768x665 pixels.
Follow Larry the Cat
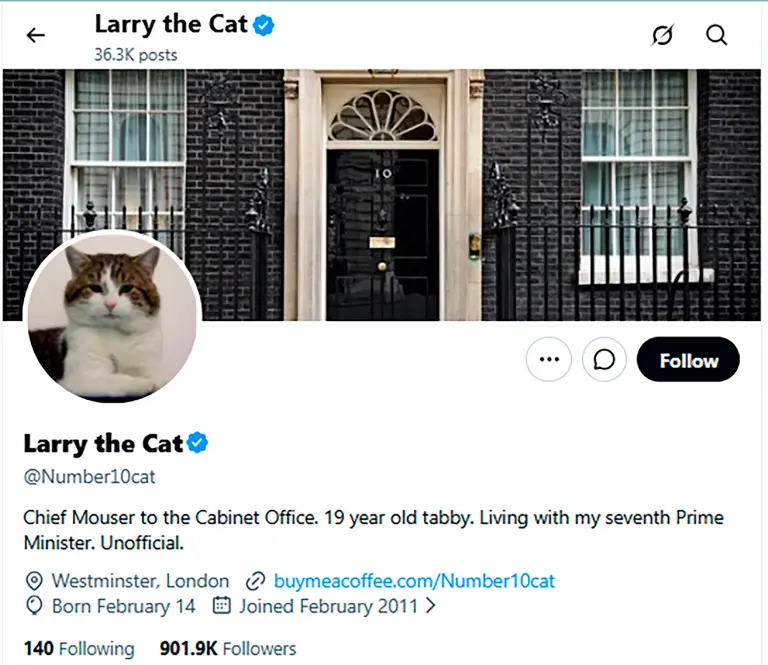click(x=688, y=359)
